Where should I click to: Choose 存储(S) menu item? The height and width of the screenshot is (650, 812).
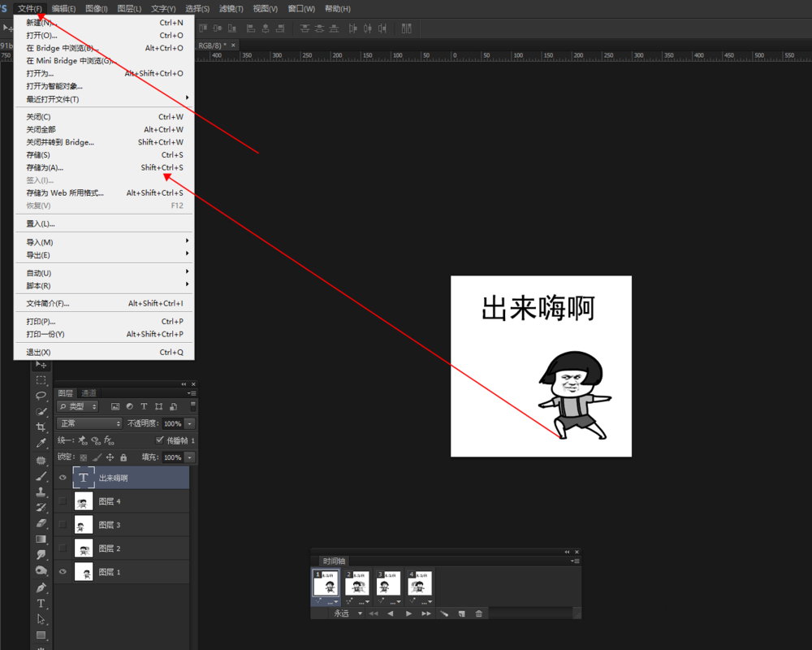104,155
